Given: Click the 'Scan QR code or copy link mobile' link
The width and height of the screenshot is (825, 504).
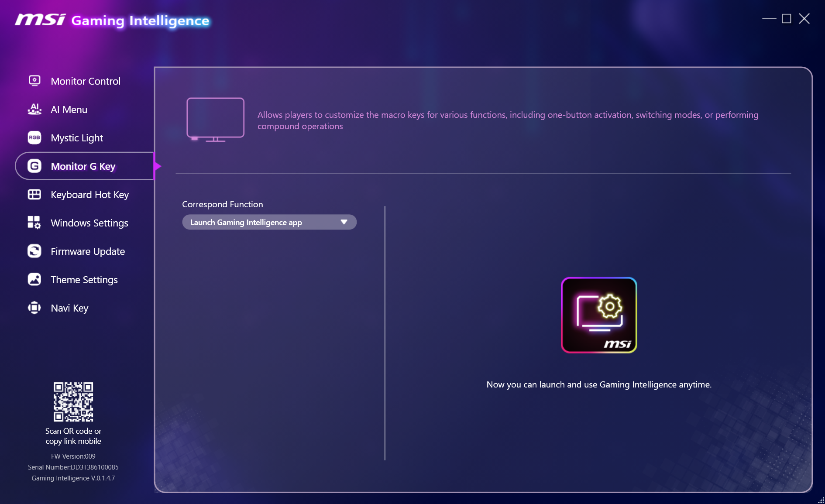Looking at the screenshot, I should click(73, 436).
